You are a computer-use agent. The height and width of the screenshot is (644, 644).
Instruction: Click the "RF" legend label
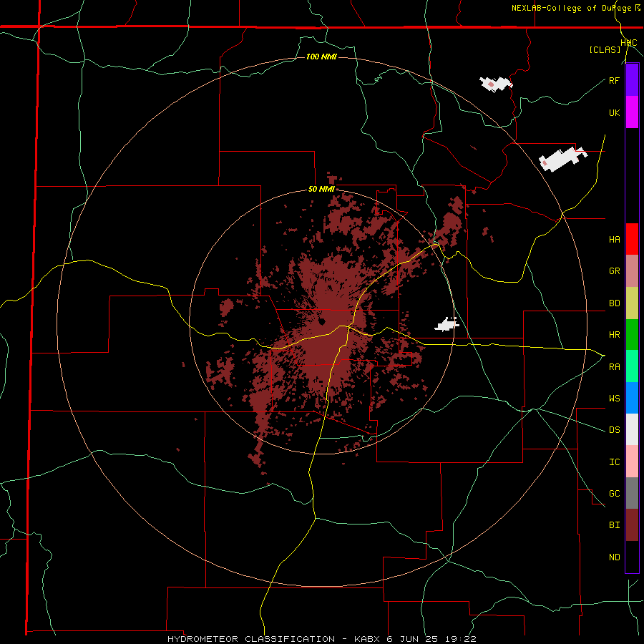[x=614, y=80]
